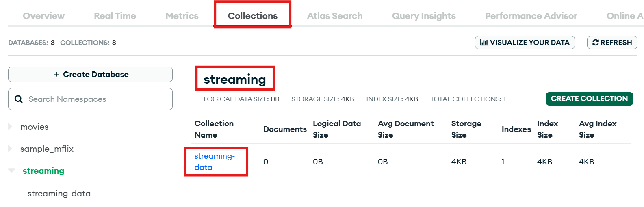Select the Collections tab
The height and width of the screenshot is (207, 644).
click(x=252, y=16)
